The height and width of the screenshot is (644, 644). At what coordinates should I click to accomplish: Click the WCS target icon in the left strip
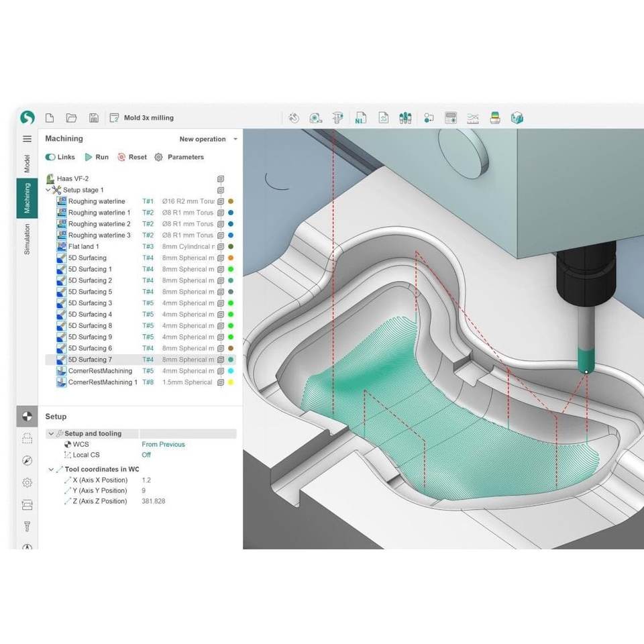(x=27, y=416)
